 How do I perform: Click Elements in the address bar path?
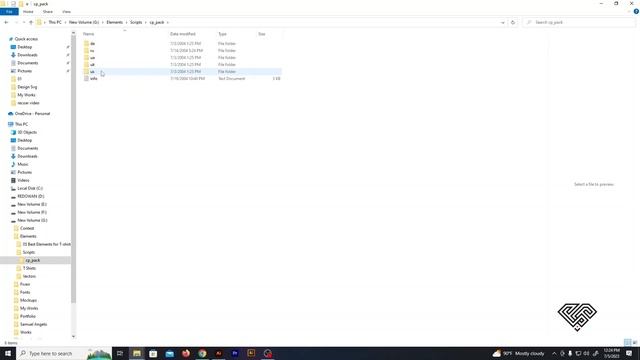(114, 22)
